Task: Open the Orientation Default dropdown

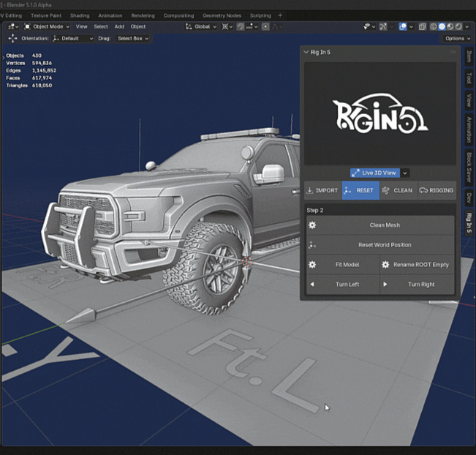Action: 73,39
